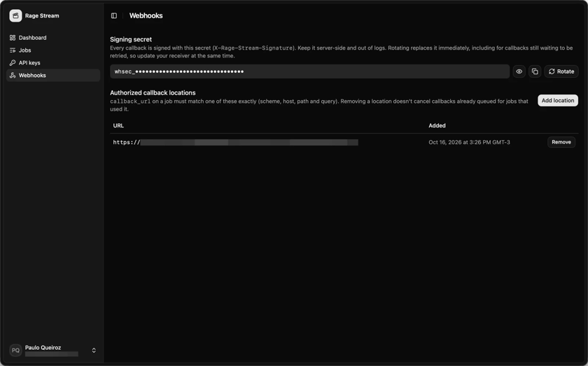Click the Webhooks page title

[146, 16]
